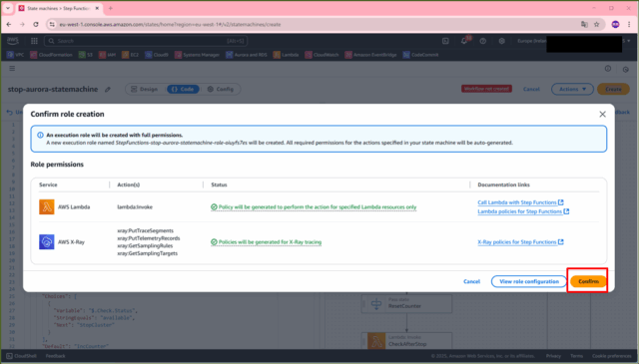
Task: Click the info icon in the banner
Action: [x=40, y=136]
